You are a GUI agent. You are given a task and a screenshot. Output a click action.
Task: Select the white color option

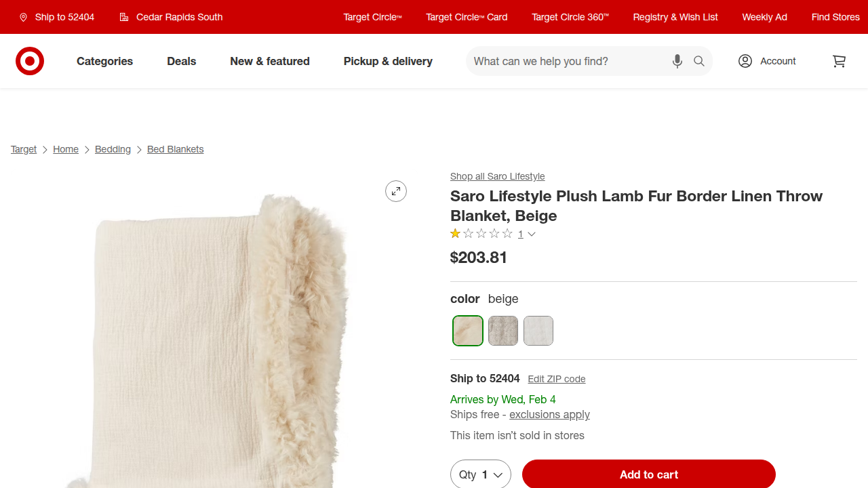(x=538, y=331)
